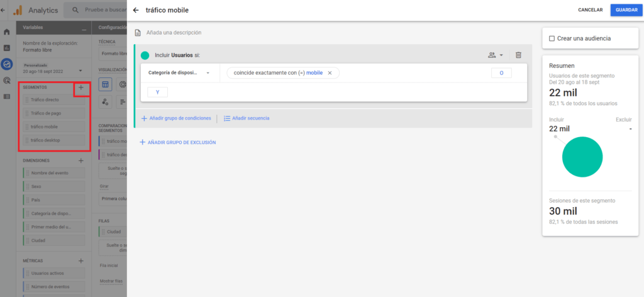Image resolution: width=644 pixels, height=297 pixels.
Task: Click the condition chip coincide exactamente con mobile
Action: point(283,73)
